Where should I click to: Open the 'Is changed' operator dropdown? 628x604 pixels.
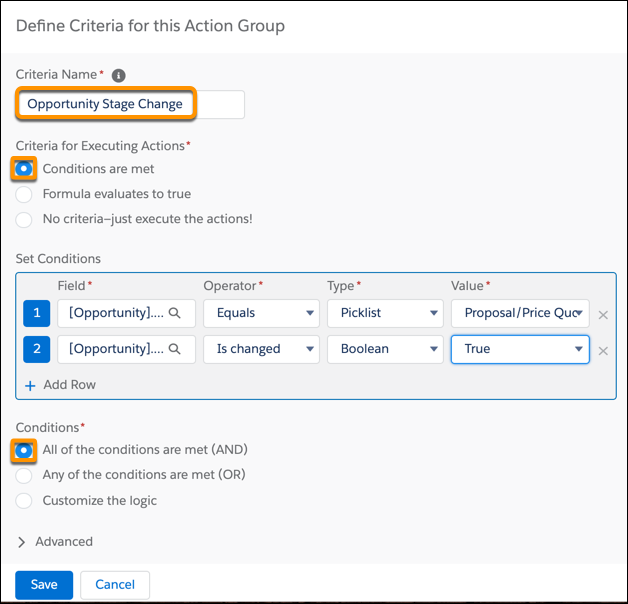point(262,349)
